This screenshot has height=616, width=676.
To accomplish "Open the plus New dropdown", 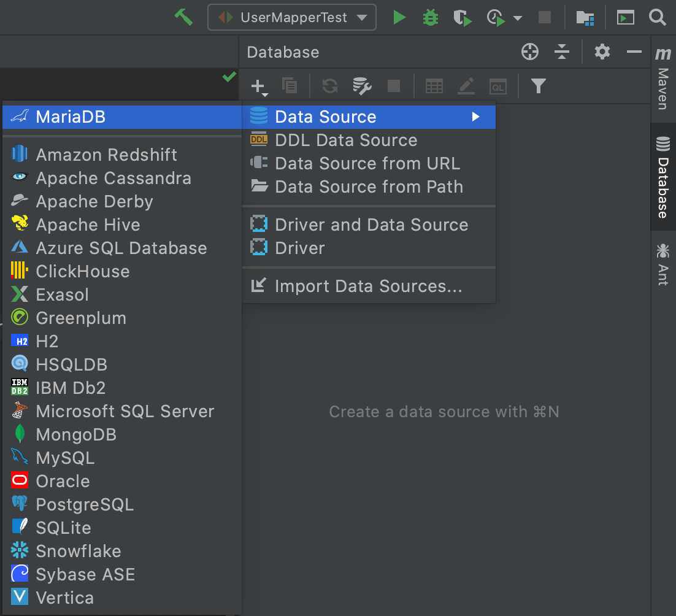I will pyautogui.click(x=260, y=87).
